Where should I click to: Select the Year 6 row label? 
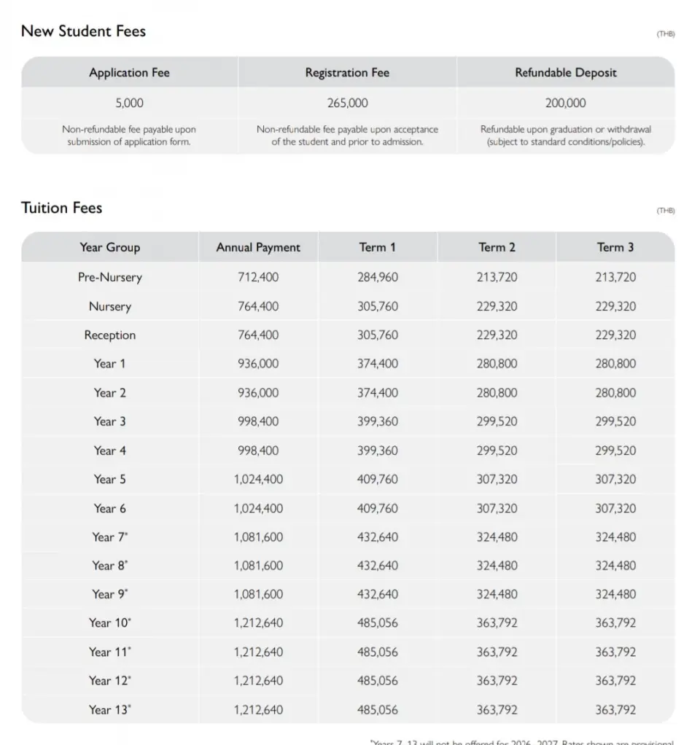(109, 508)
